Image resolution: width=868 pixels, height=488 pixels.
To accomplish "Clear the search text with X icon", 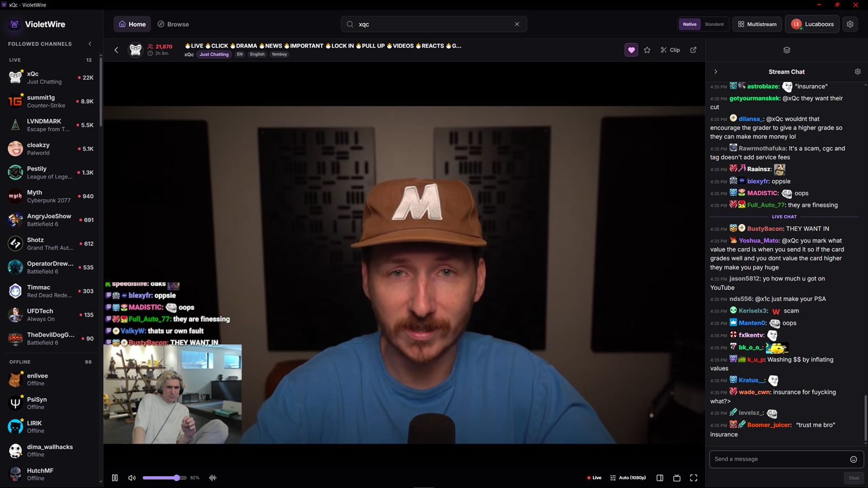I will [x=517, y=24].
